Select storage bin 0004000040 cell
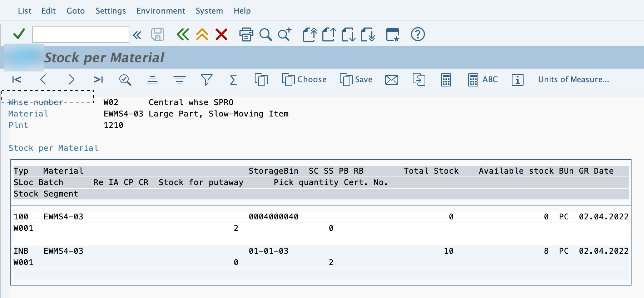This screenshot has width=644, height=298. coord(273,217)
